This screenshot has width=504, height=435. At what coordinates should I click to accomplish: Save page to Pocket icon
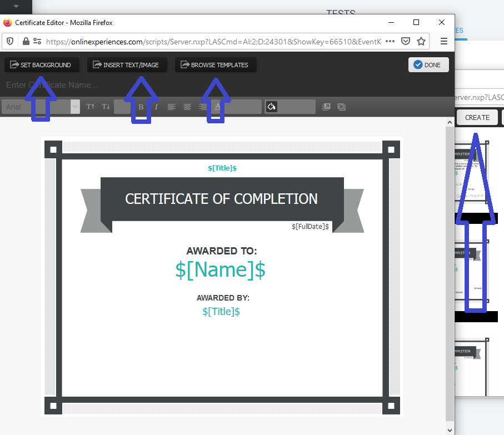click(406, 41)
